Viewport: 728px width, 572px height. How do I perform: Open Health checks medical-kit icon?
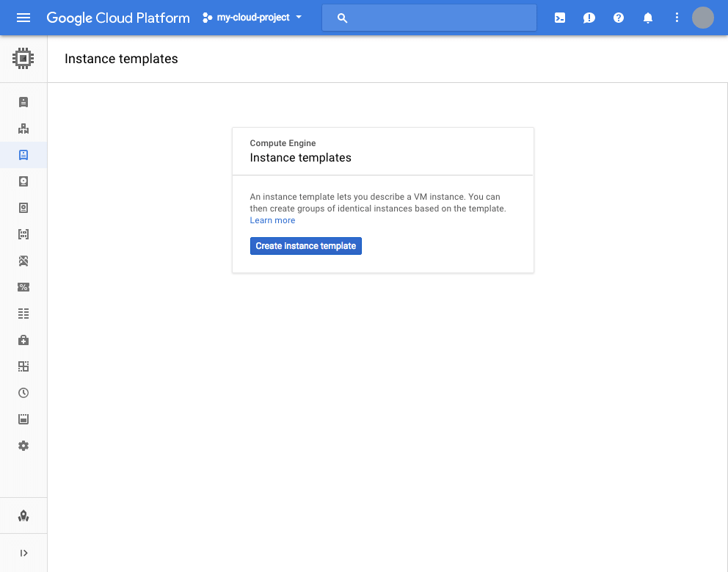tap(23, 340)
